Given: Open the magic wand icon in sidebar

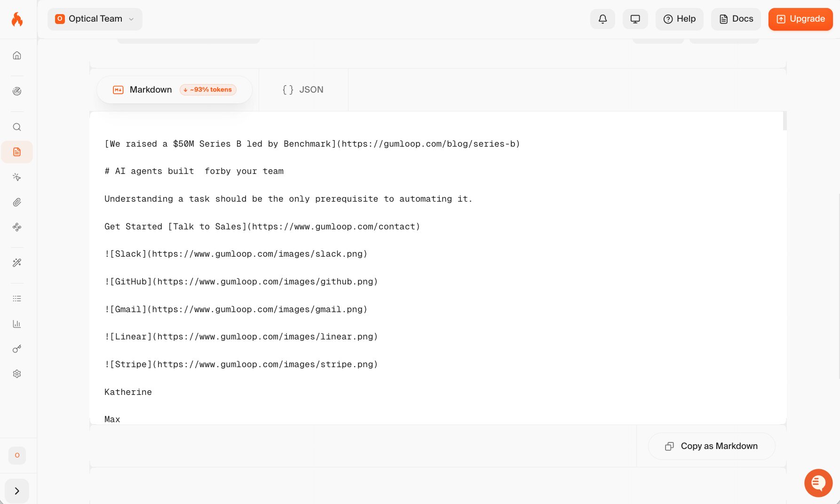Looking at the screenshot, I should pos(17,263).
